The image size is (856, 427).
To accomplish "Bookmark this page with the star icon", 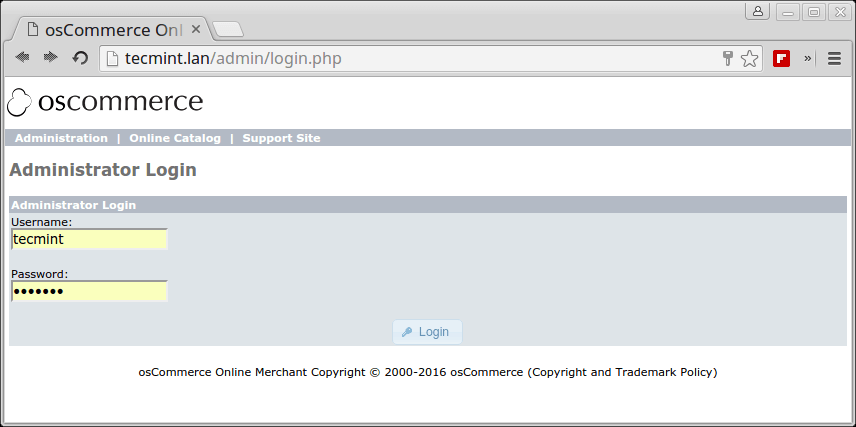I will pyautogui.click(x=750, y=58).
